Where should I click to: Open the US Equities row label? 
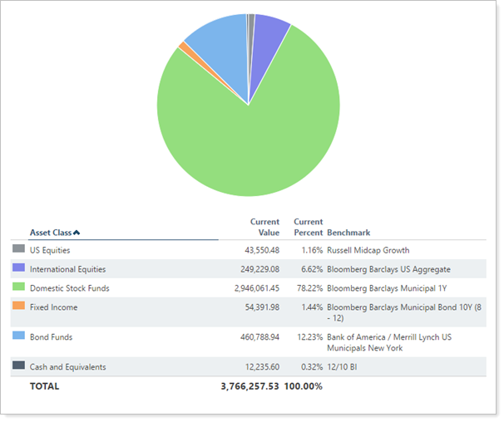click(x=50, y=250)
